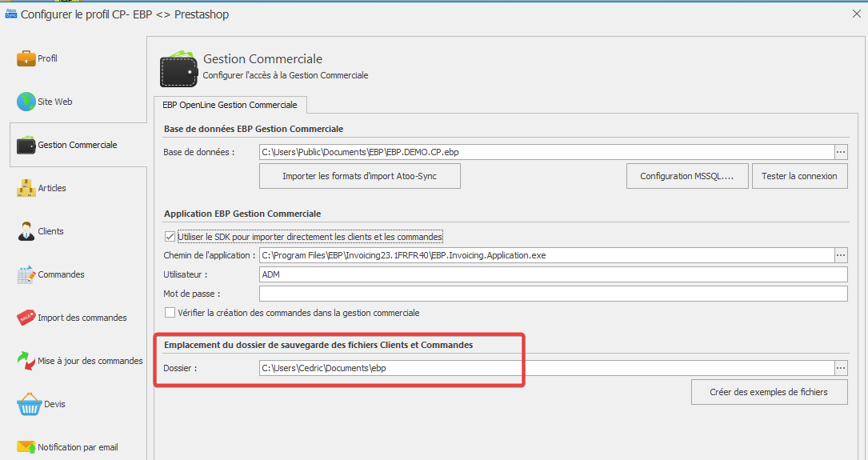Open the Devis section label

coord(55,404)
